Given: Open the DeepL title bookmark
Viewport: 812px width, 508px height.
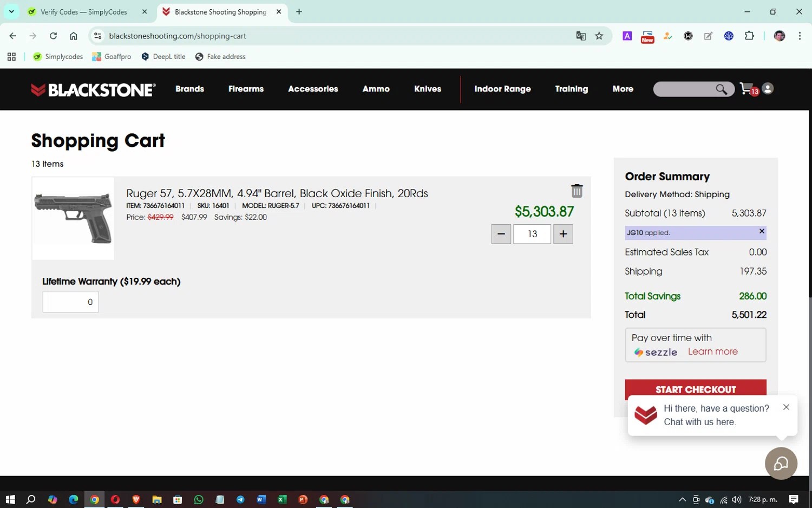Looking at the screenshot, I should (x=163, y=56).
